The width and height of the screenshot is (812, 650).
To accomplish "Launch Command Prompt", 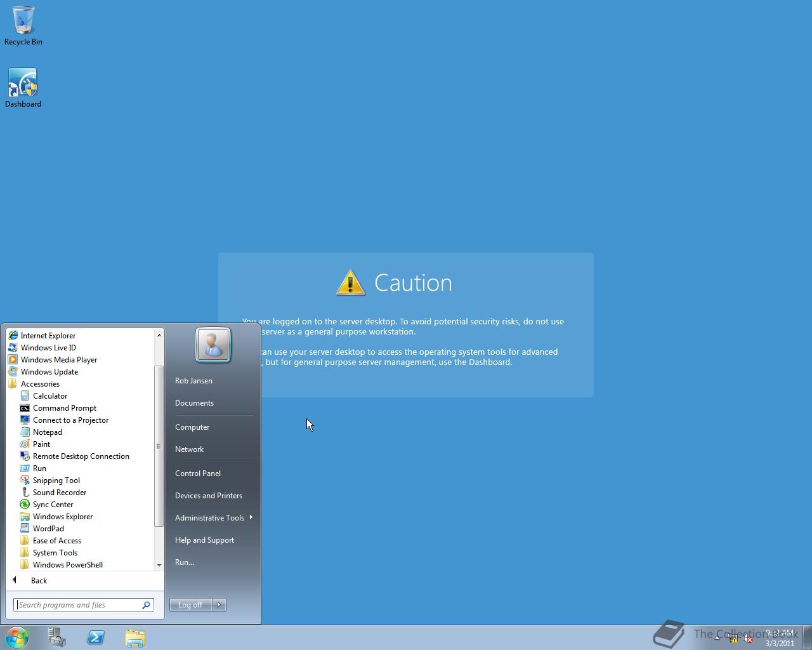I will point(58,408).
